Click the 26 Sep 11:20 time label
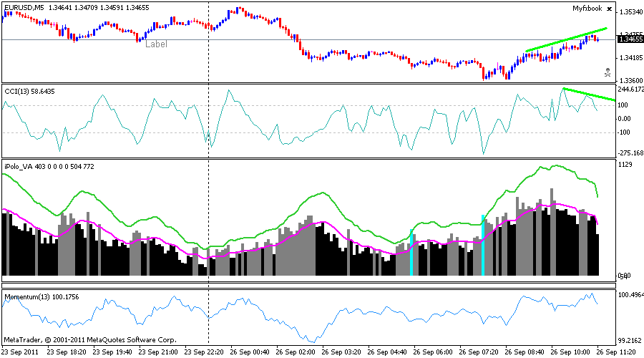 coord(620,352)
